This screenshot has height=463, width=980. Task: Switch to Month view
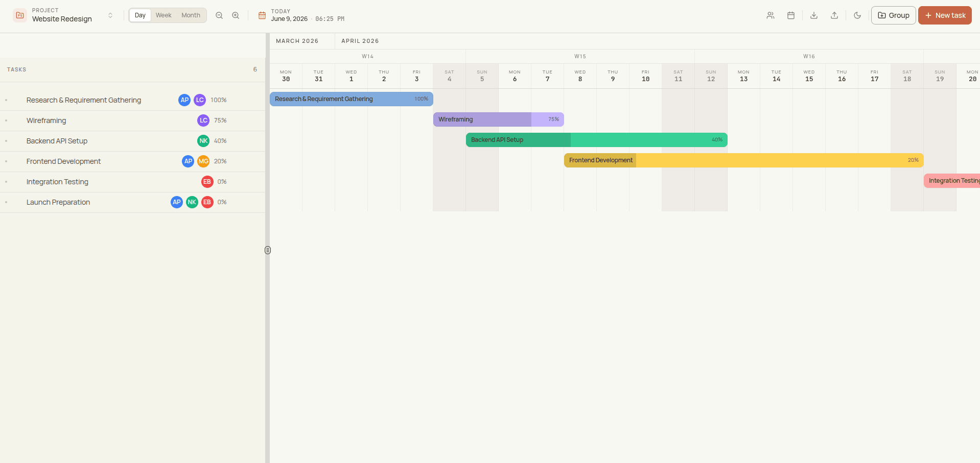pos(191,15)
